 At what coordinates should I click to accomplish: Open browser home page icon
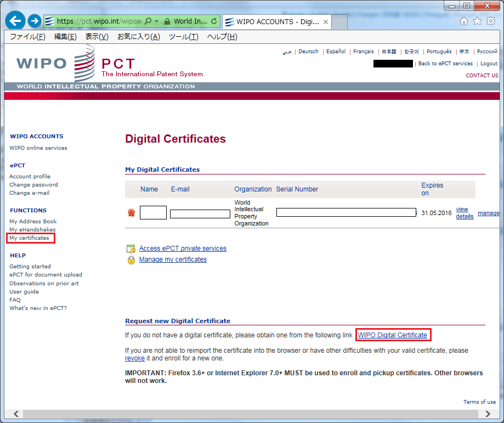click(464, 21)
